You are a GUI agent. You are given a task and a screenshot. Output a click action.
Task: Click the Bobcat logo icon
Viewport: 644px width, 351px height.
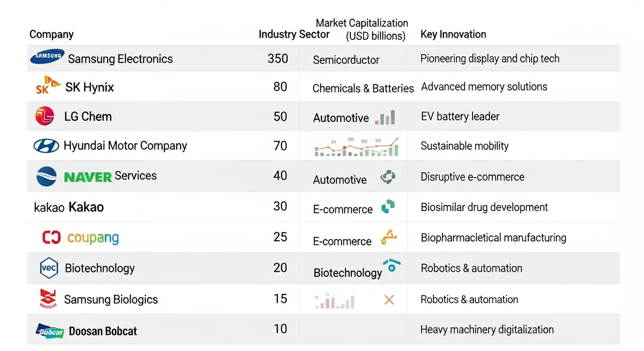pyautogui.click(x=50, y=330)
